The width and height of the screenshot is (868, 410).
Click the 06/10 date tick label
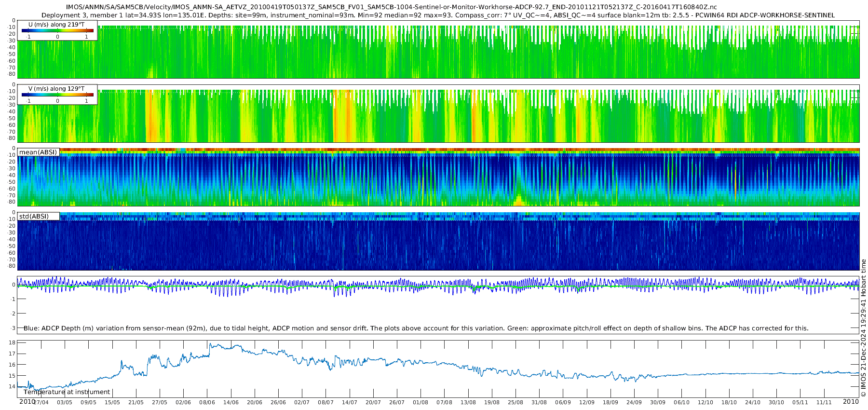point(681,403)
